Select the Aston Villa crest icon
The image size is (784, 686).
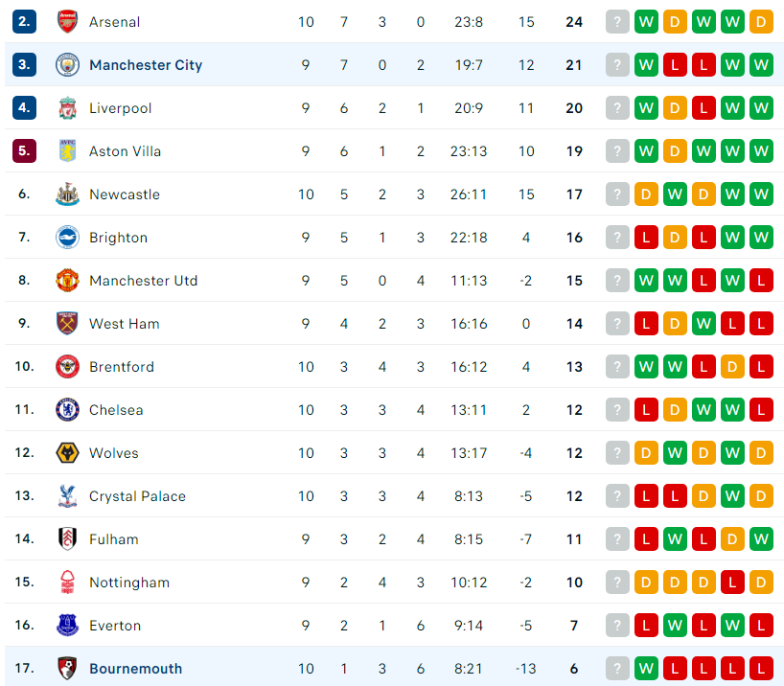click(67, 151)
